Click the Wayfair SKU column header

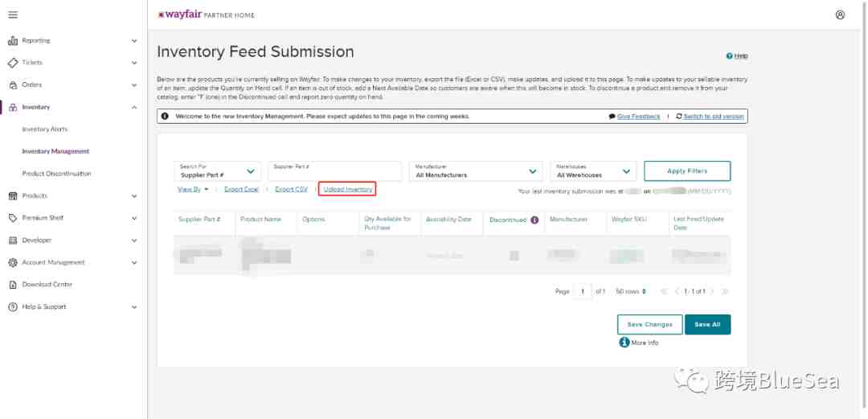(x=630, y=220)
